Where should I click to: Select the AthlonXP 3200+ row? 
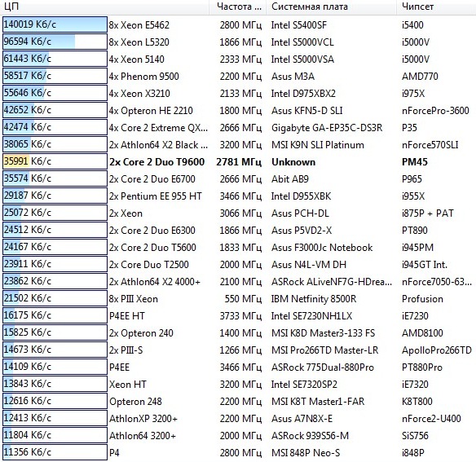(238, 419)
